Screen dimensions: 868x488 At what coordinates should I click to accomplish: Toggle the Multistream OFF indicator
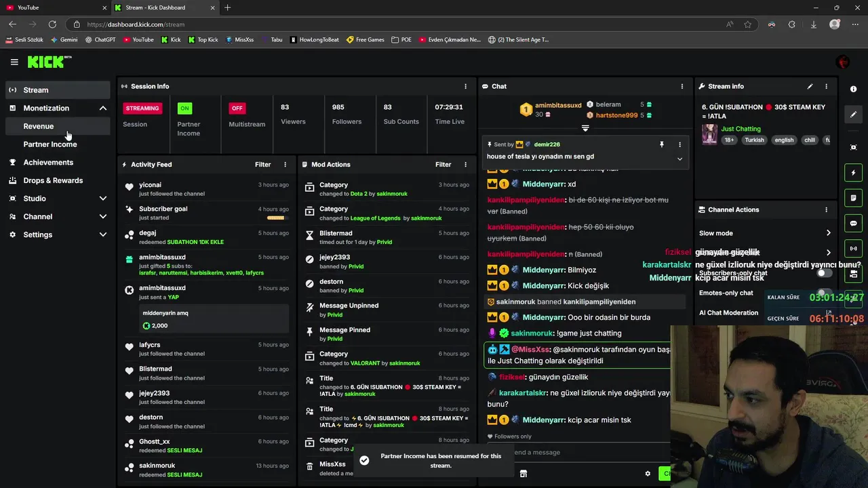[x=237, y=108]
